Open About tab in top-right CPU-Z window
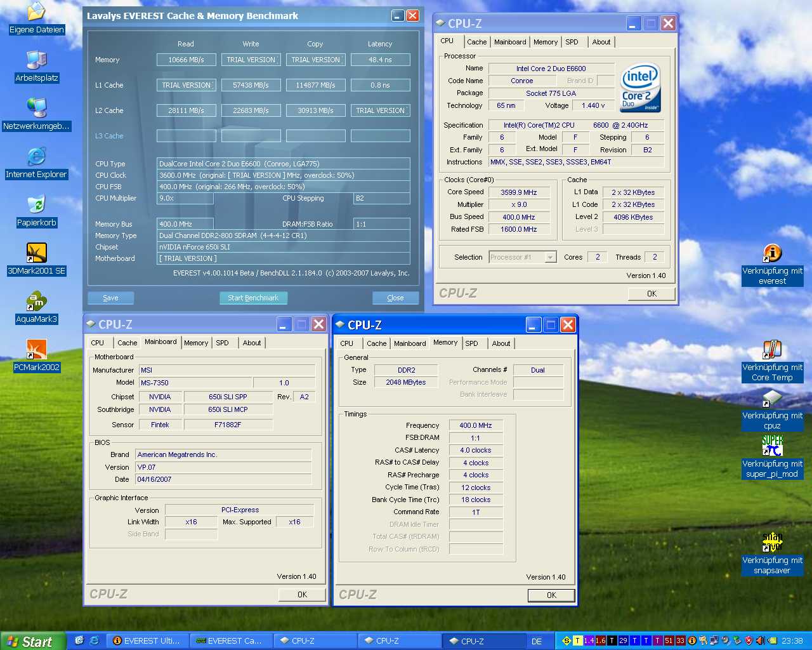 [x=601, y=42]
